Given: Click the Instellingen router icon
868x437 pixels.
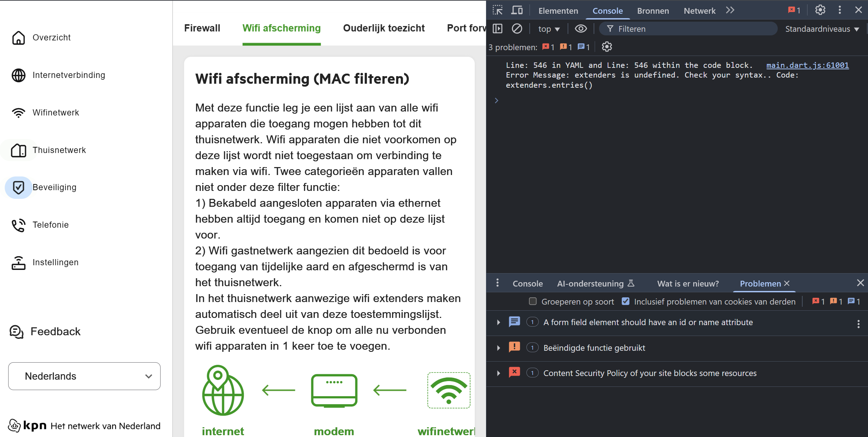Looking at the screenshot, I should click(x=18, y=262).
